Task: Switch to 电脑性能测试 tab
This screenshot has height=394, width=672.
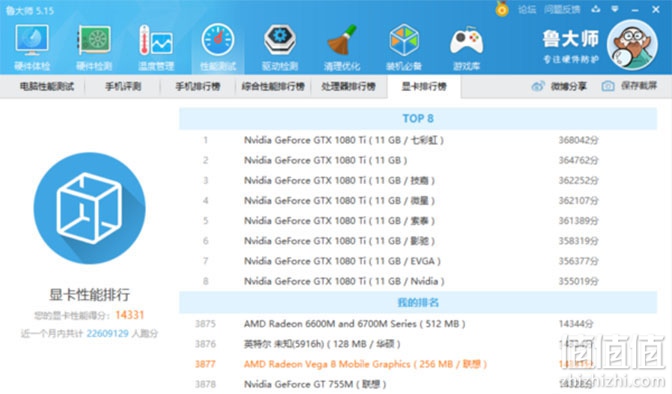Action: coord(47,87)
